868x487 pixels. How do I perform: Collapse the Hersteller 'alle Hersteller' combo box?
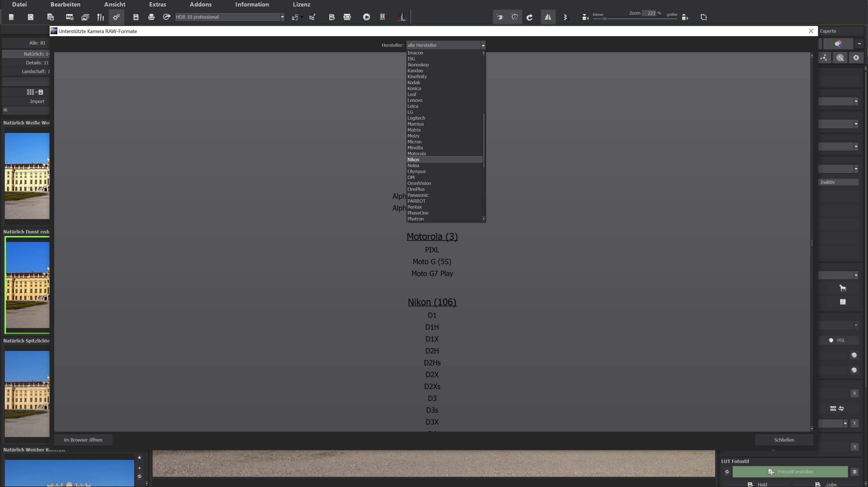pyautogui.click(x=445, y=45)
